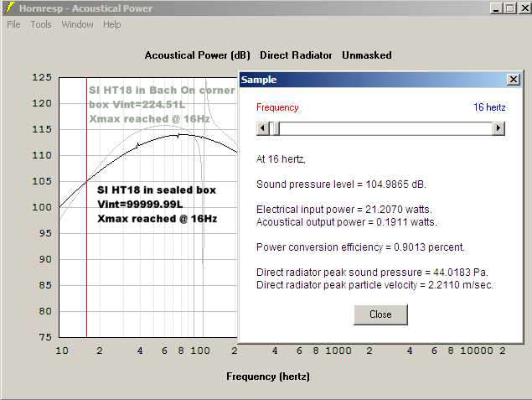This screenshot has height=400, width=532.
Task: Click grey 'box Vint=224.51L' annotation
Action: (137, 105)
